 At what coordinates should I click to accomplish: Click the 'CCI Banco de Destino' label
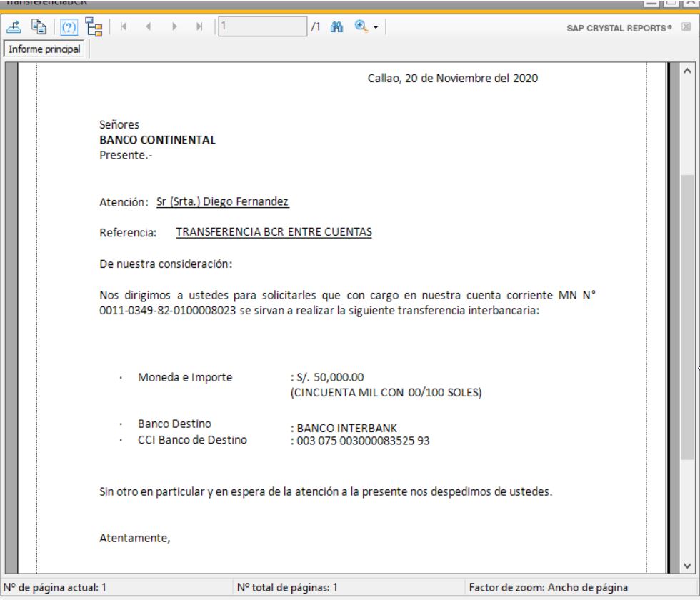pyautogui.click(x=192, y=440)
